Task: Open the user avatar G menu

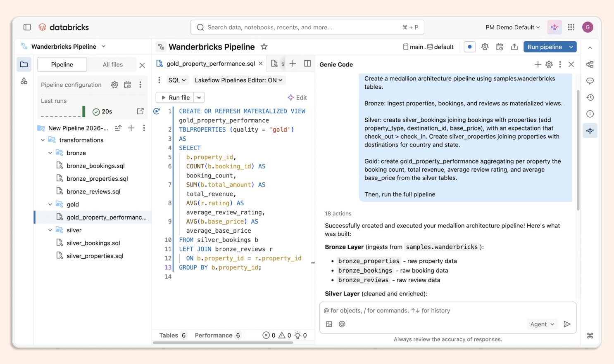Action: click(588, 27)
